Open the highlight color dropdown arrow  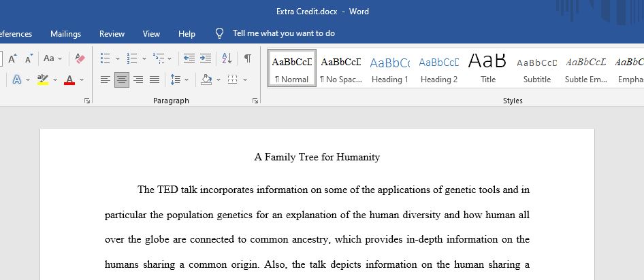[55, 80]
